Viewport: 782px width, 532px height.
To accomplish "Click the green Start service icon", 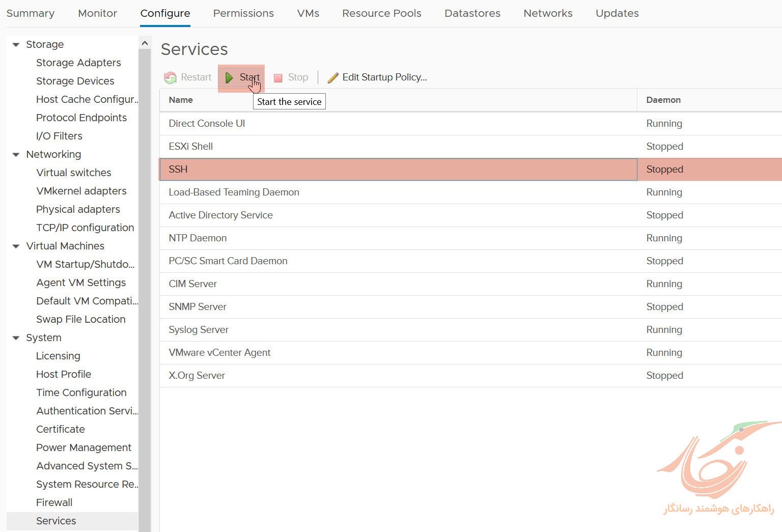I will [229, 77].
